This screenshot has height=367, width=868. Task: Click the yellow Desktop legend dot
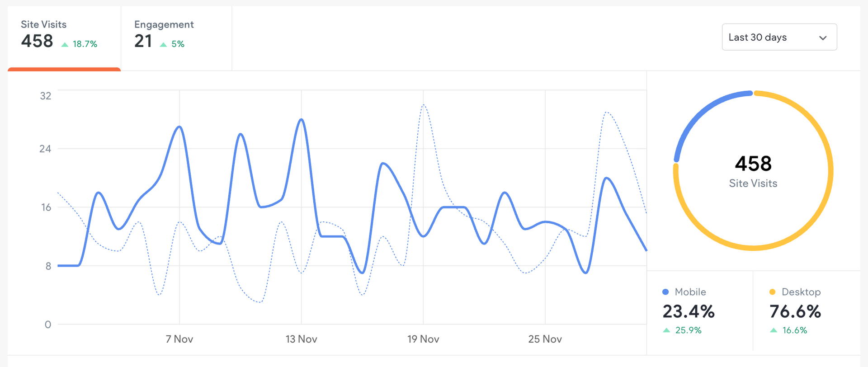pyautogui.click(x=772, y=292)
